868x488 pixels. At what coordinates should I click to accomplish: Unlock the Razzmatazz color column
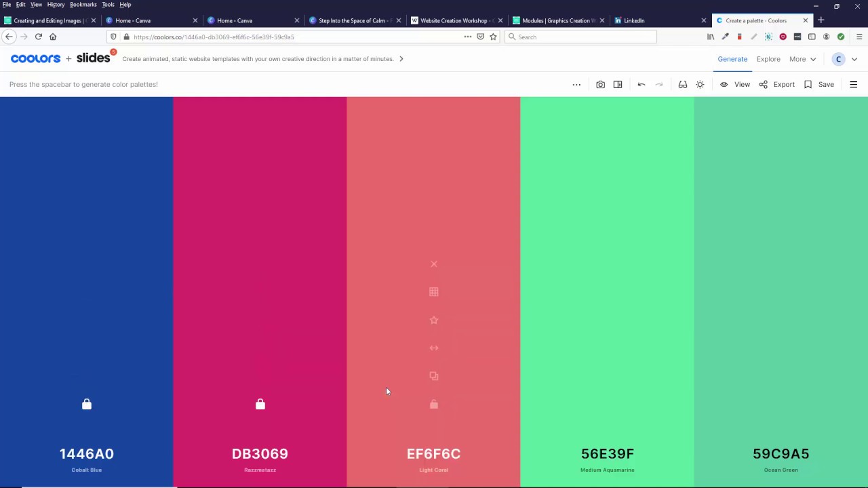tap(260, 404)
